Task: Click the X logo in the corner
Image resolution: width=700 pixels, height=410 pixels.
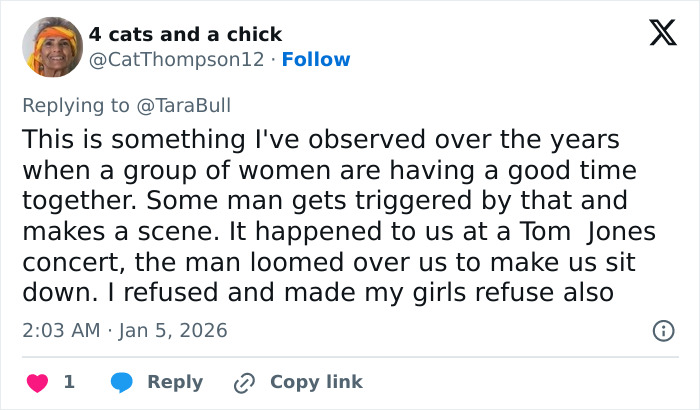Action: click(x=656, y=35)
